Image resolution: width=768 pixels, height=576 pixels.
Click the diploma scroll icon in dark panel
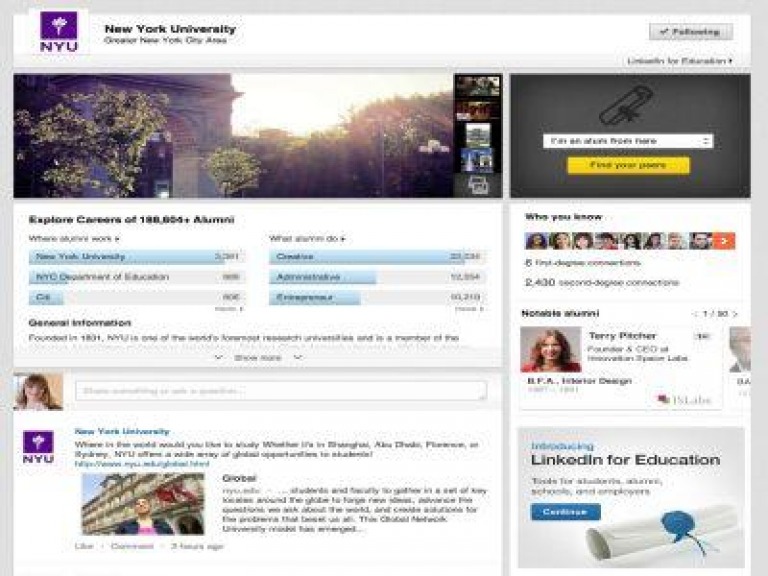point(627,103)
